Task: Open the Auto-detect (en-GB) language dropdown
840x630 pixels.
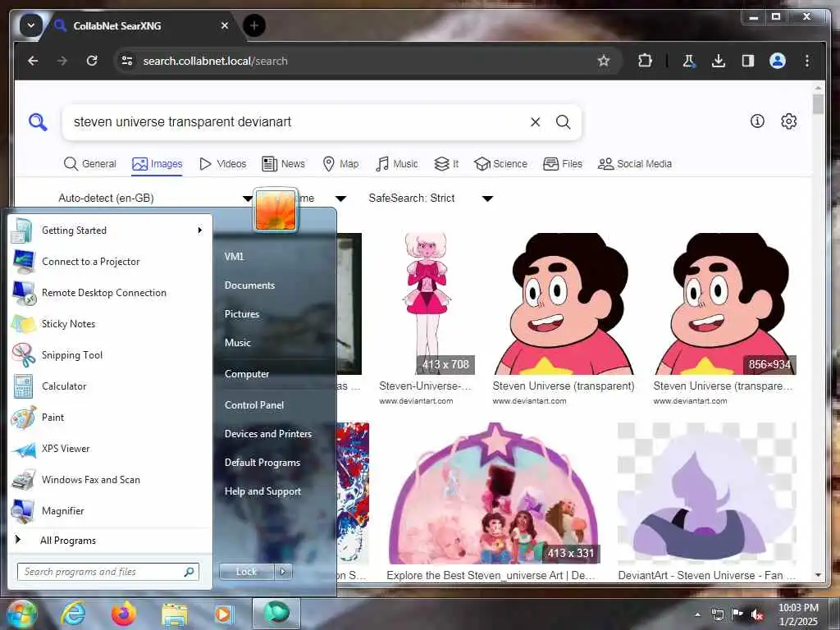Action: pyautogui.click(x=155, y=199)
